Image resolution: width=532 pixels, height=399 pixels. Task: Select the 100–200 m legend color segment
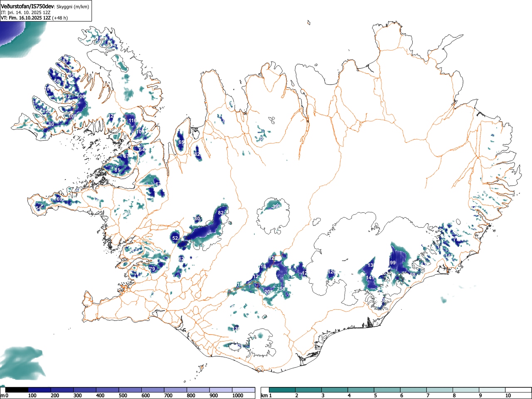(x=39, y=390)
